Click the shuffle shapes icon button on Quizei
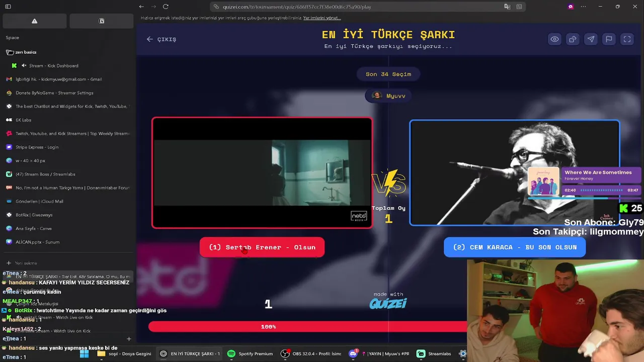The height and width of the screenshot is (362, 644). pyautogui.click(x=573, y=39)
